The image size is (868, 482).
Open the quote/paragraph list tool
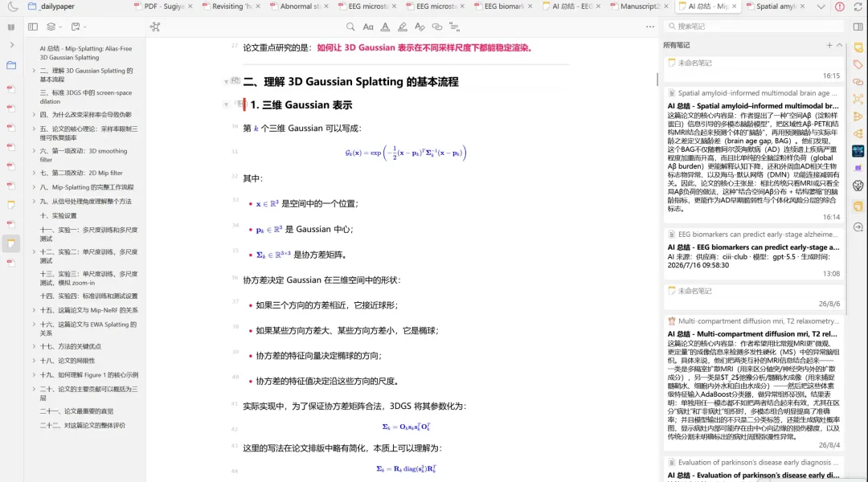pyautogui.click(x=454, y=27)
